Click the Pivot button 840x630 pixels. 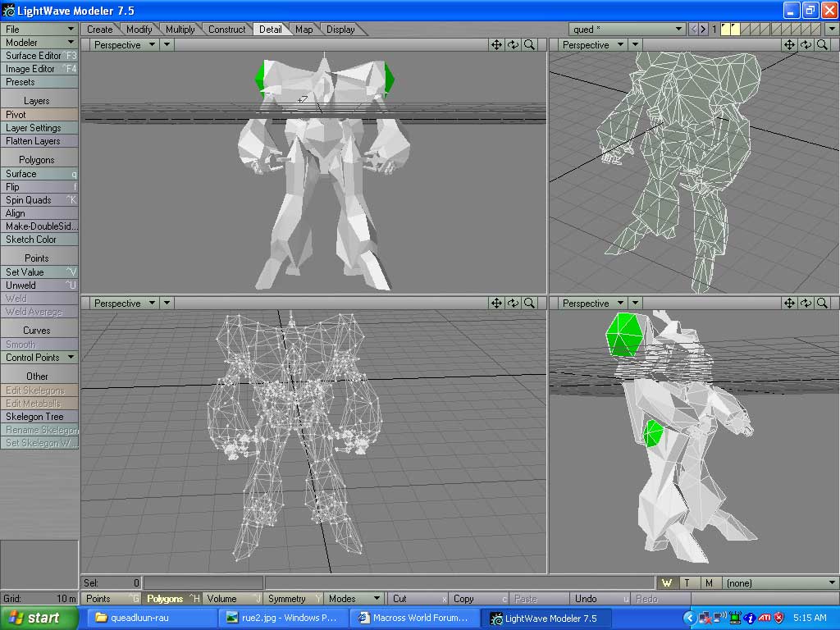point(39,115)
